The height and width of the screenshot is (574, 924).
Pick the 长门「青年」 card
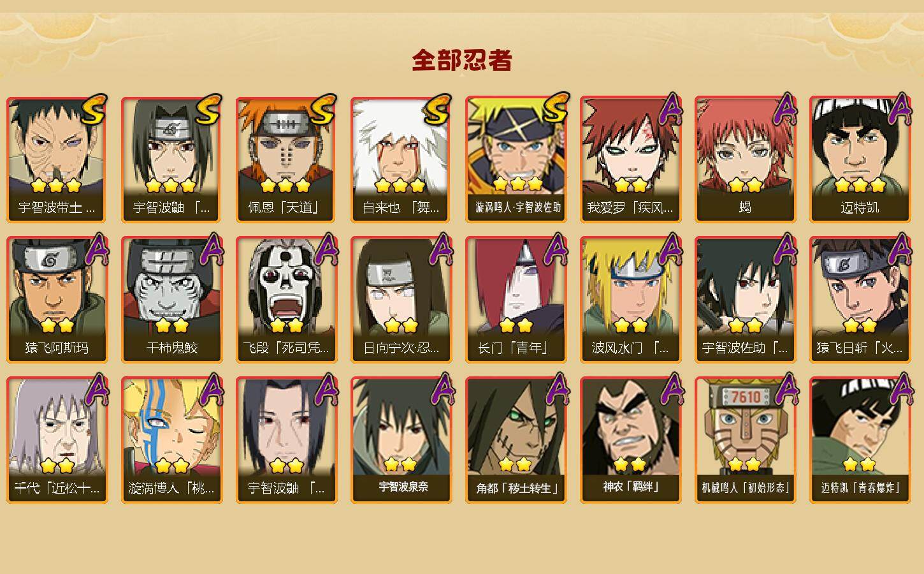(516, 300)
